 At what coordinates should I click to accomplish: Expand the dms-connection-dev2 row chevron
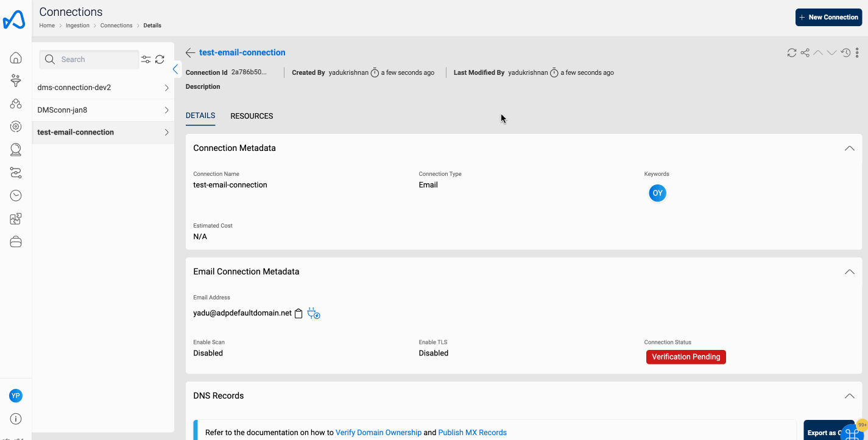coord(166,88)
